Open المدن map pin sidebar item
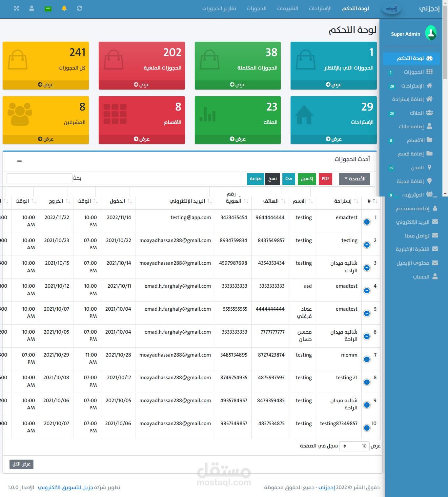 coord(411,168)
